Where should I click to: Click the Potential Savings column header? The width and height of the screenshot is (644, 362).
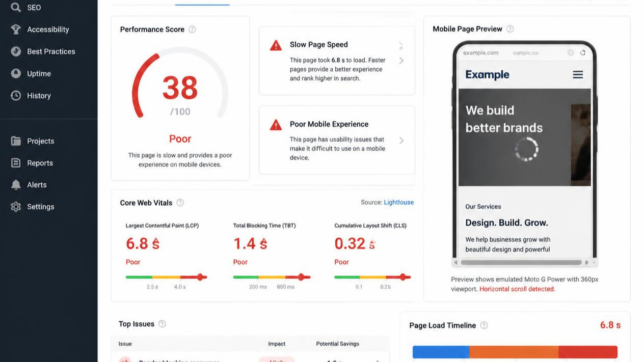(x=337, y=344)
